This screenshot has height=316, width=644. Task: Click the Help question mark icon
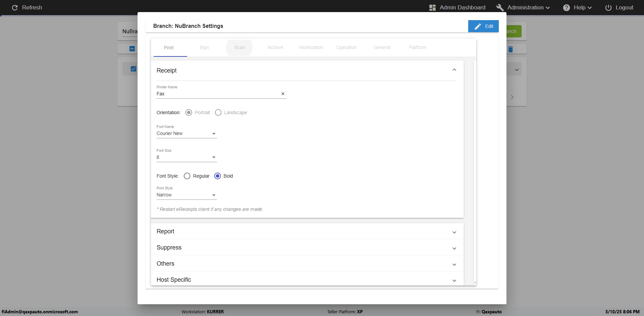566,7
